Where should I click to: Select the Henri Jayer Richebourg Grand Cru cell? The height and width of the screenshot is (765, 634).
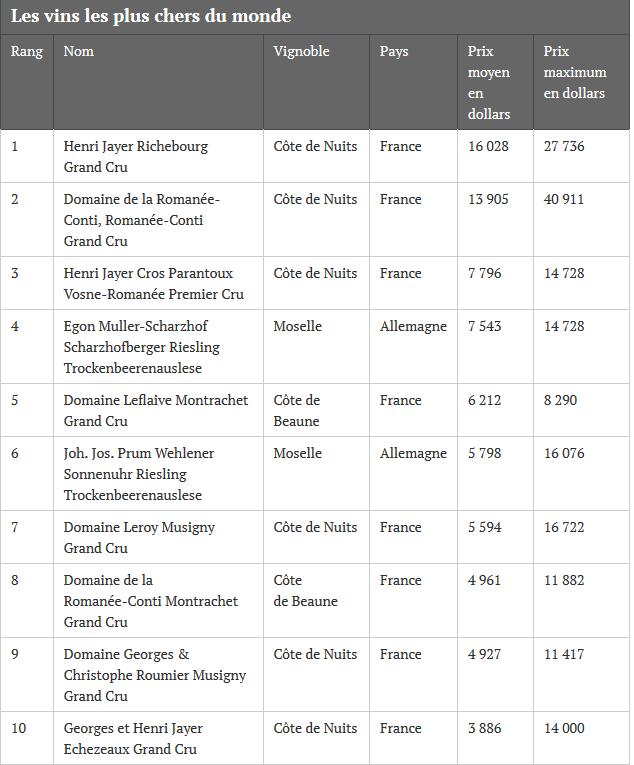tap(136, 157)
